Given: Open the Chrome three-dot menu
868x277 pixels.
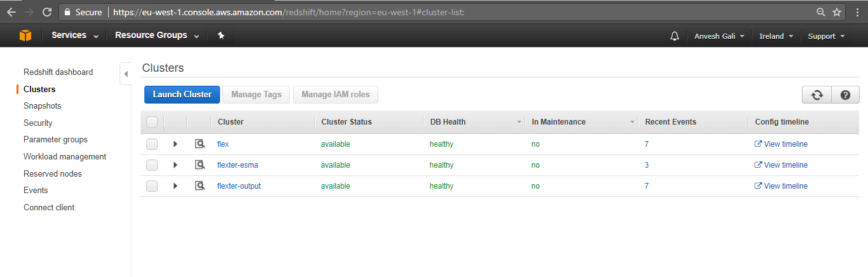Looking at the screenshot, I should pyautogui.click(x=857, y=12).
